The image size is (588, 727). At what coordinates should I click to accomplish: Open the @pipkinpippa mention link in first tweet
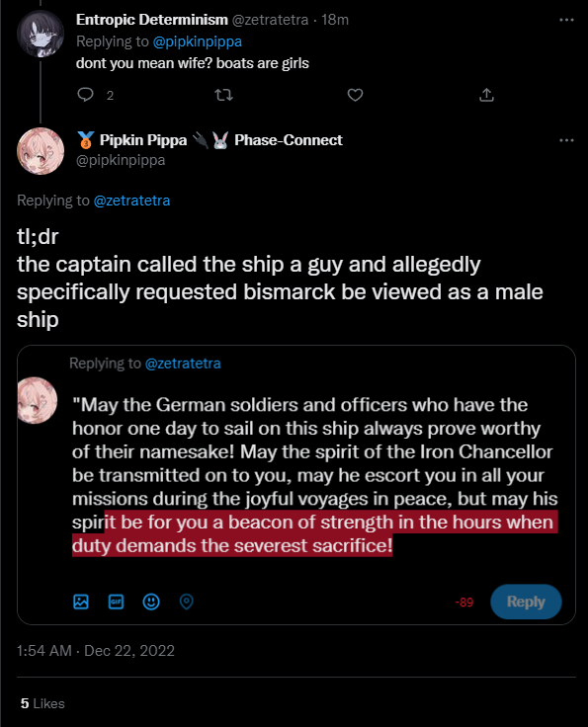pos(197,41)
